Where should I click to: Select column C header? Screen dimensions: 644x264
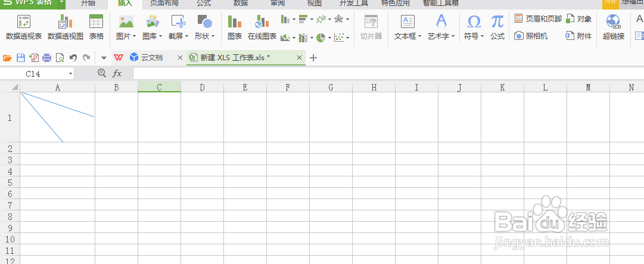(x=159, y=87)
